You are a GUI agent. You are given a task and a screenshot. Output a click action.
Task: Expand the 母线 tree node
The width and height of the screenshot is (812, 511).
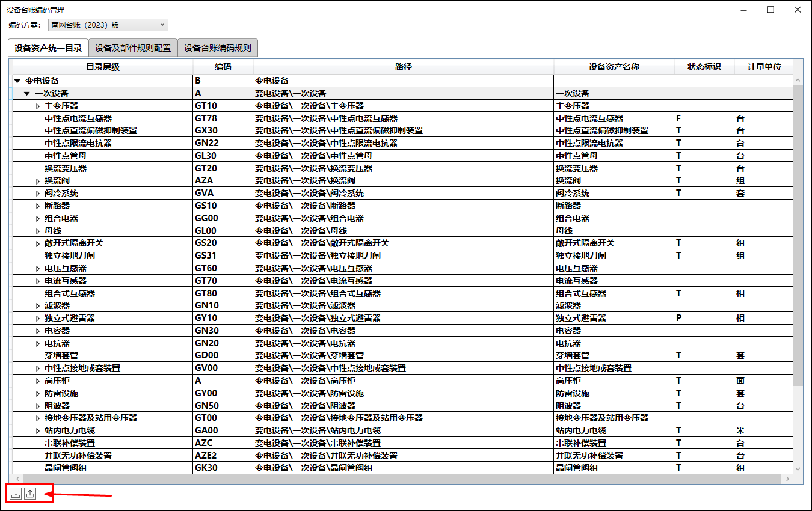[x=38, y=231]
